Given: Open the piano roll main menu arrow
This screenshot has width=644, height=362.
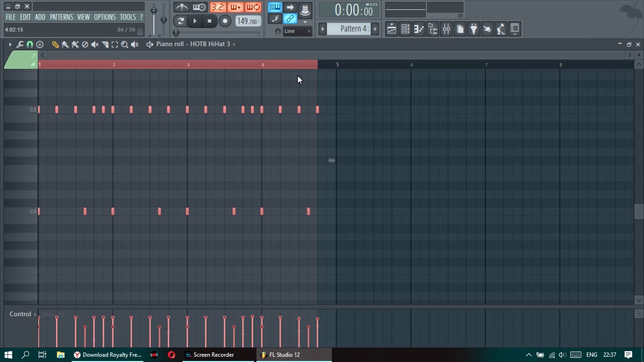Looking at the screenshot, I should [x=10, y=44].
